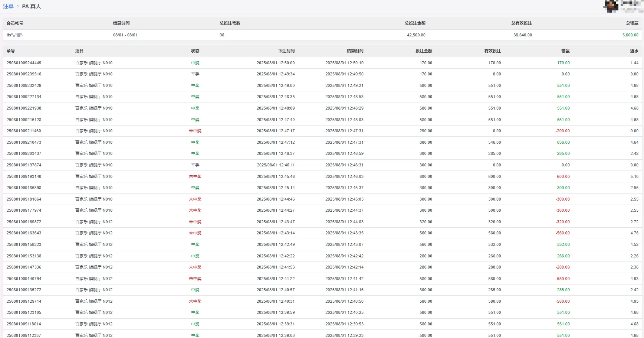Click bet amount 880.00
644x338 pixels.
coord(426,142)
